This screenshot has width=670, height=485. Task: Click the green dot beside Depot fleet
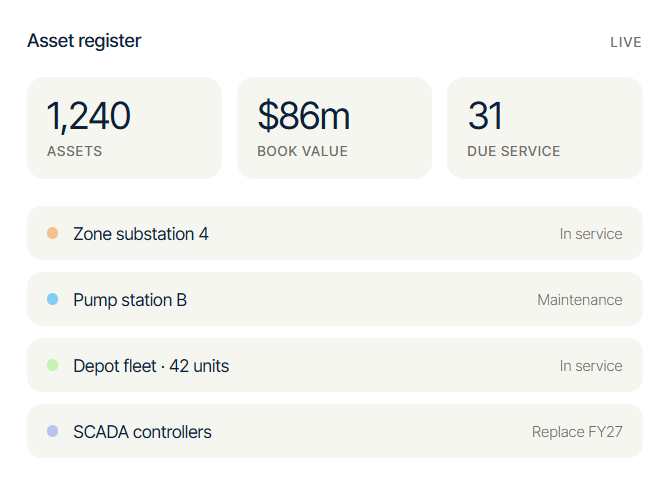click(53, 365)
